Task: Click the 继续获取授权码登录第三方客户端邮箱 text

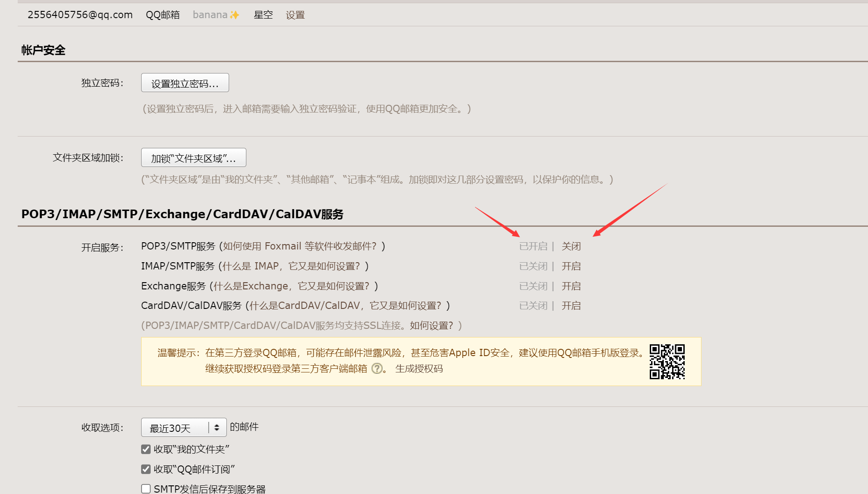Action: tap(286, 369)
